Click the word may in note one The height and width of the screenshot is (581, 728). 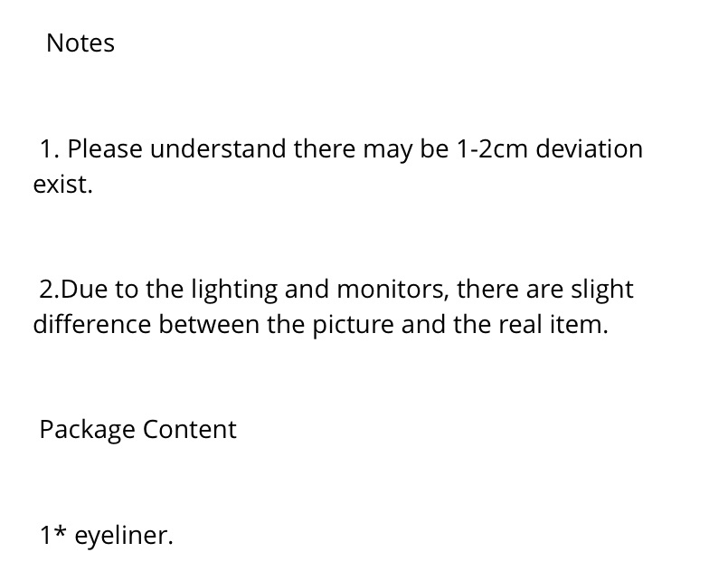pos(388,150)
